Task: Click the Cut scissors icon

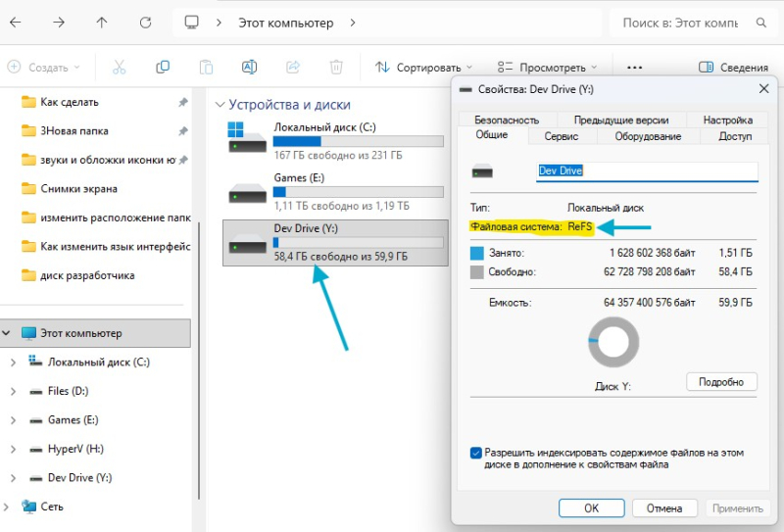Action: 119,67
